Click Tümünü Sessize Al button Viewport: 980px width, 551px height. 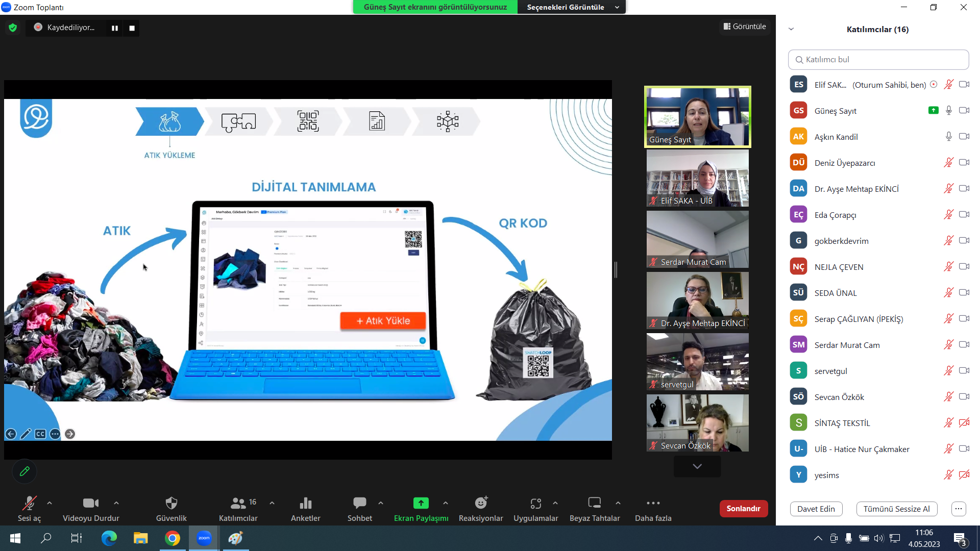click(896, 509)
